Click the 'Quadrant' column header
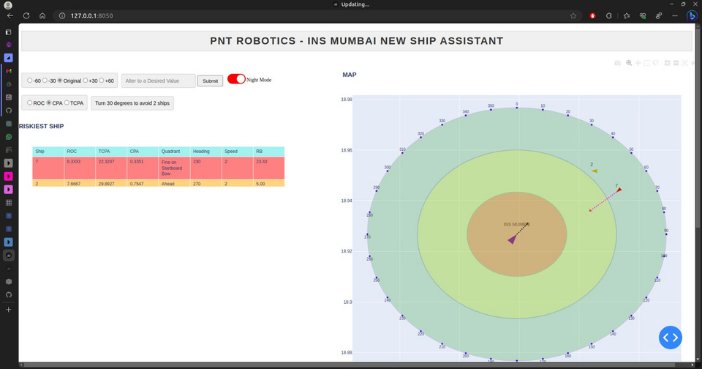 tap(174, 152)
